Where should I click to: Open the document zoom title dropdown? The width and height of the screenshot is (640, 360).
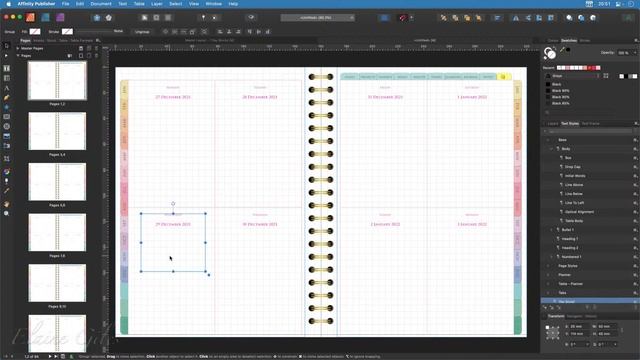318,18
